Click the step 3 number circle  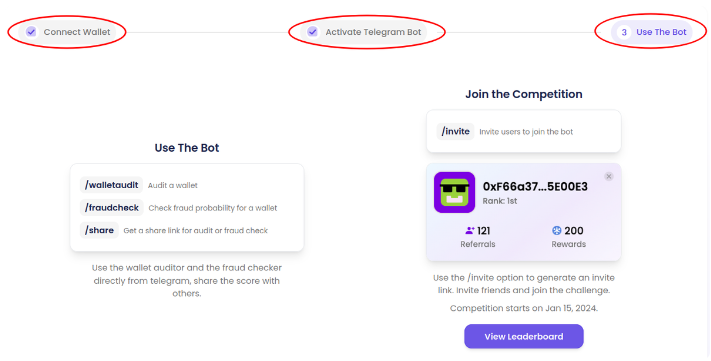[624, 32]
